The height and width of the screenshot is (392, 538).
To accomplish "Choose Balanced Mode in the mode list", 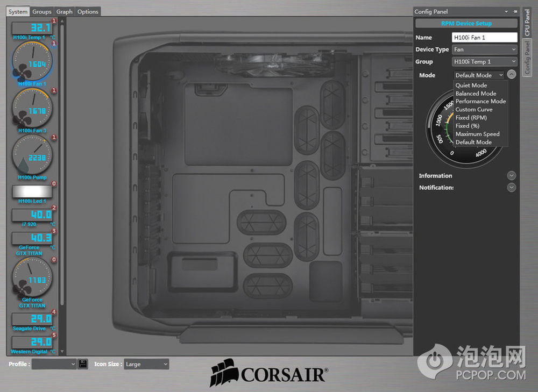I will click(x=476, y=93).
